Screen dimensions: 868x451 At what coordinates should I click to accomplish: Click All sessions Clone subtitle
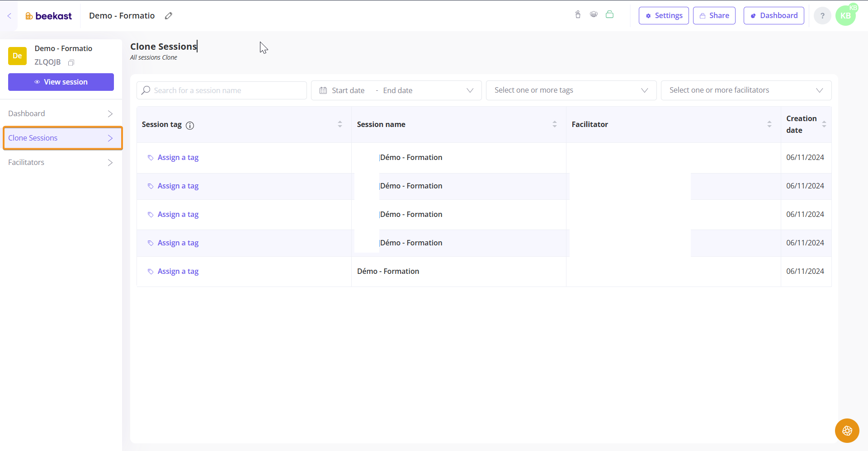154,57
